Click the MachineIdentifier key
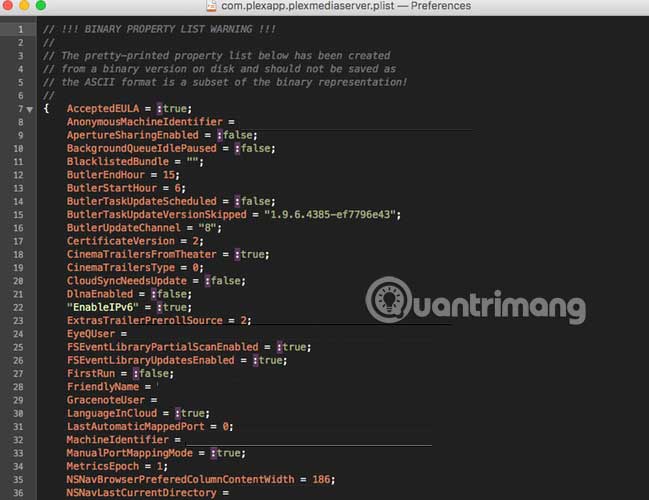 pos(118,440)
